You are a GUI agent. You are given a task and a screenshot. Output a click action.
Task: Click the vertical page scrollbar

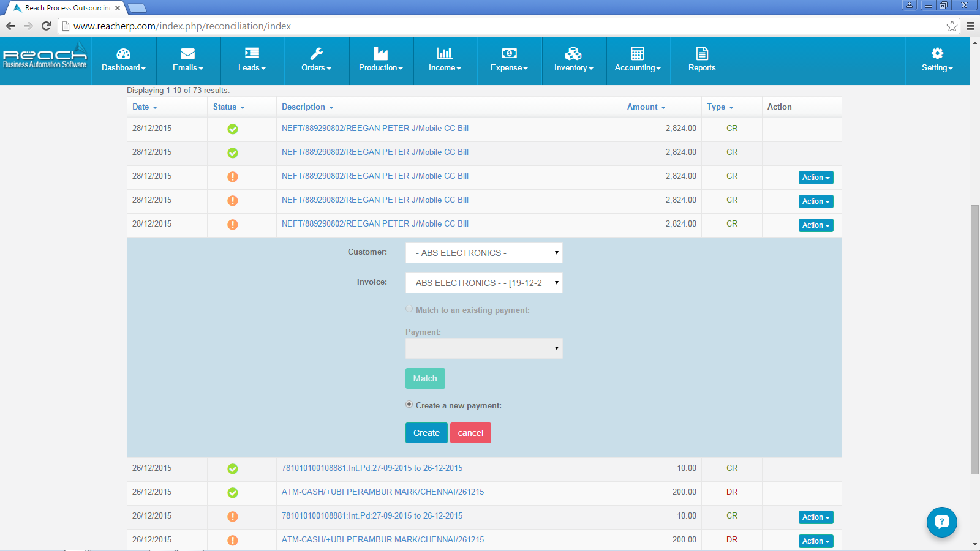pos(974,340)
